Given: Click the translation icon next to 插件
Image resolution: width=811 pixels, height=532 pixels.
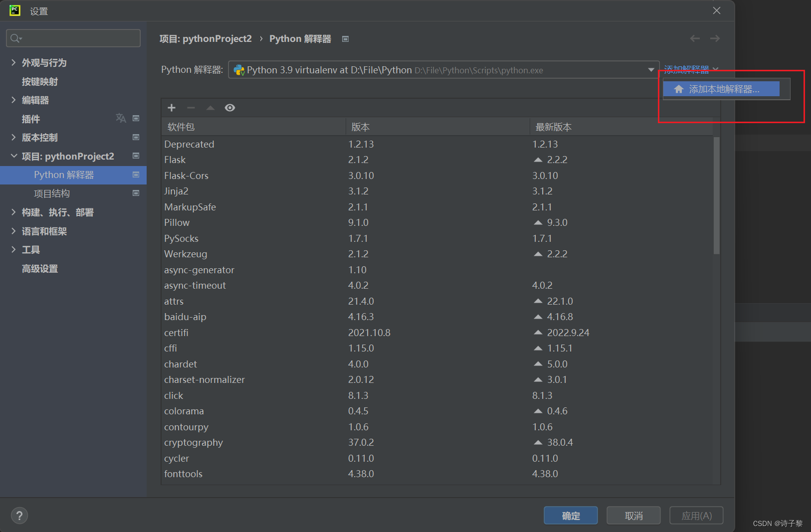Looking at the screenshot, I should (121, 118).
